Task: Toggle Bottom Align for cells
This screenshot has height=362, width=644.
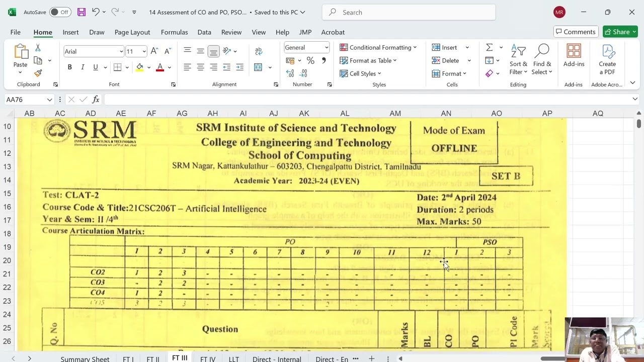Action: 213,51
